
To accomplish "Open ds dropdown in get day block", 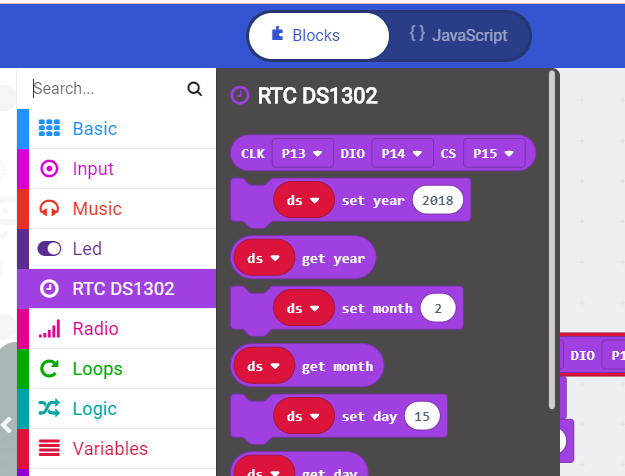I will pyautogui.click(x=264, y=468).
